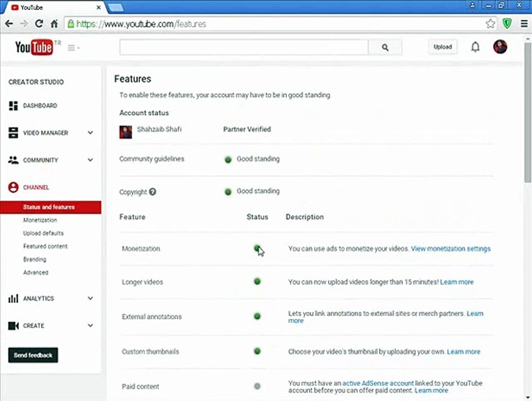Click the Copyright good standing green dot
532x401 pixels.
tap(228, 192)
